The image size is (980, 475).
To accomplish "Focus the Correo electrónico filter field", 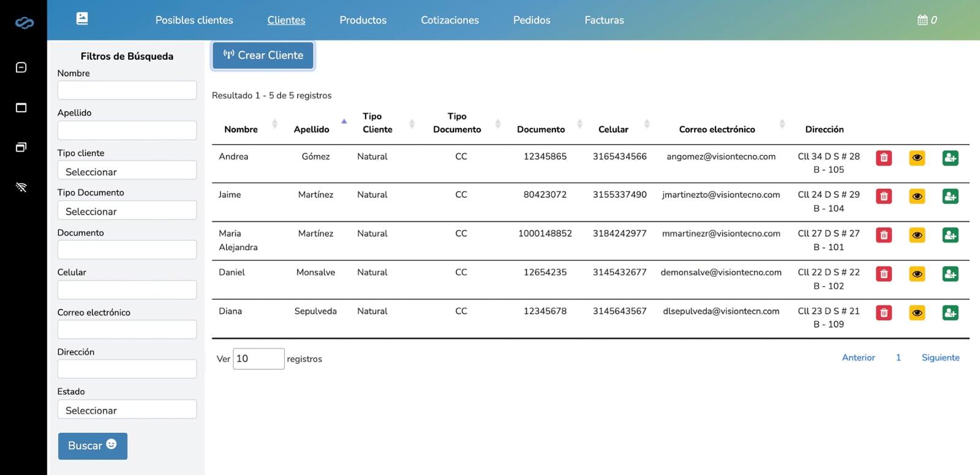I will point(127,329).
